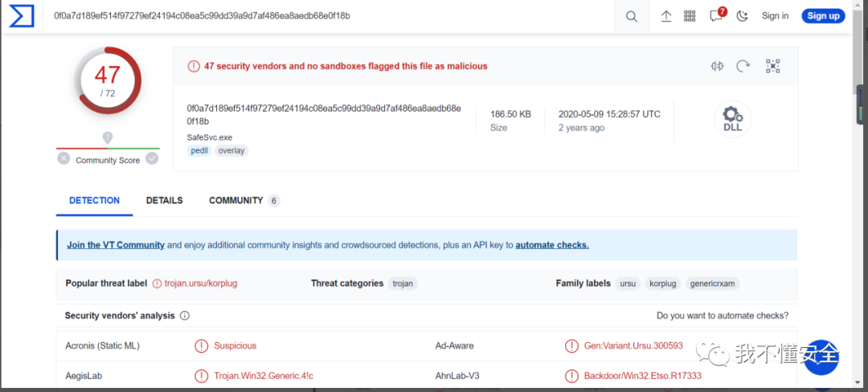Follow the Join the VT Community link
Screen dimensions: 868x392
click(116, 245)
